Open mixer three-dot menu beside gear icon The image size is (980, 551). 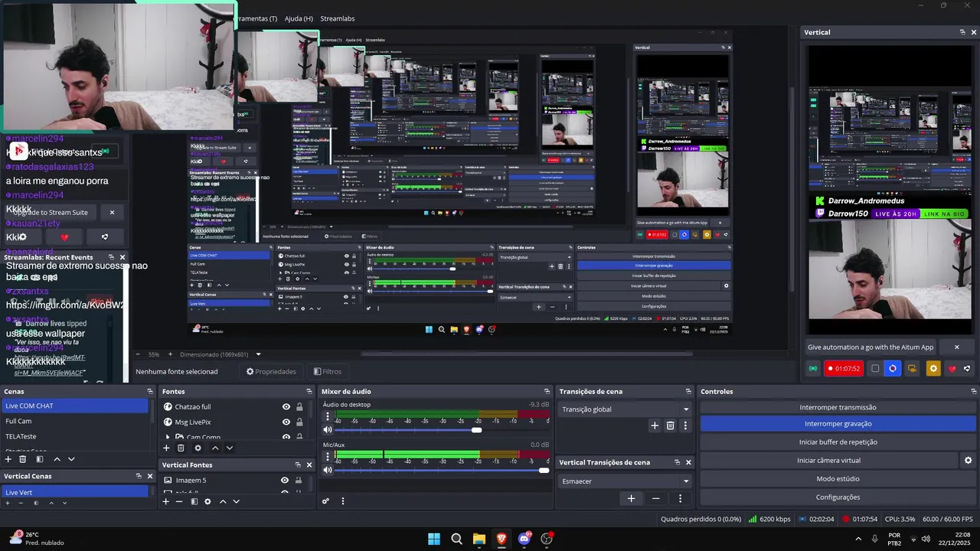(x=342, y=501)
